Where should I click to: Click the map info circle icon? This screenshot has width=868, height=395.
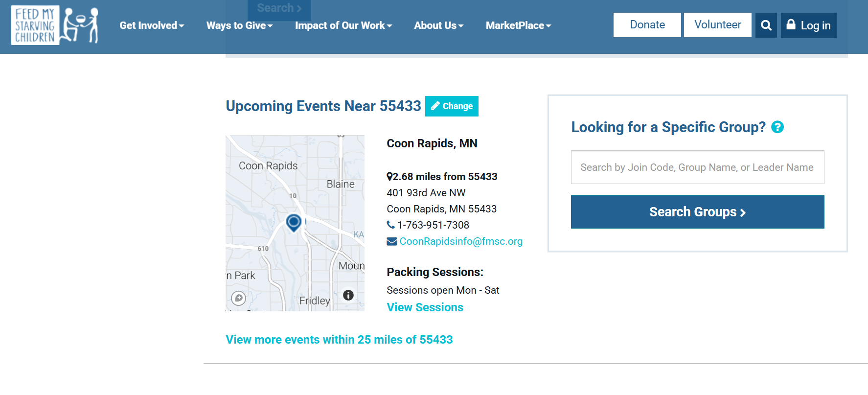[x=348, y=295]
